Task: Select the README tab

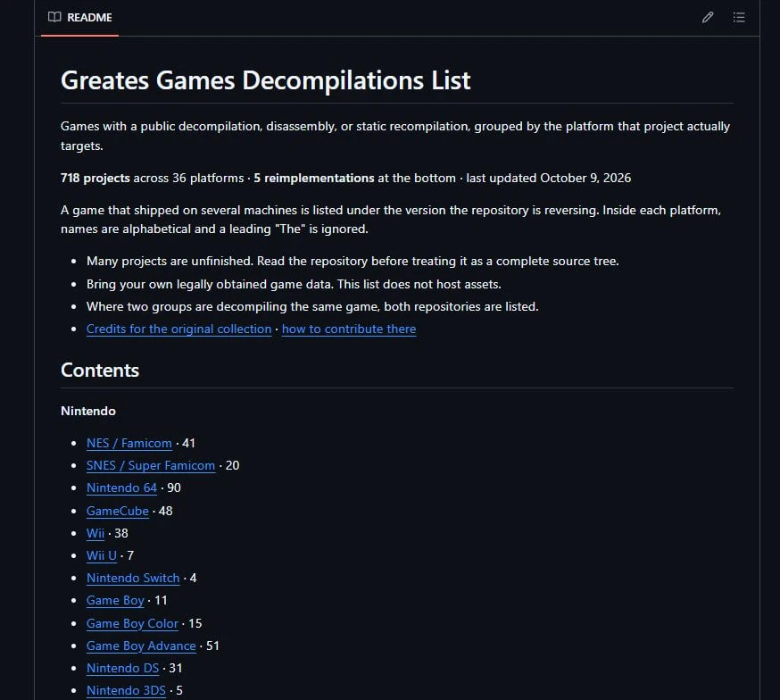Action: click(80, 18)
